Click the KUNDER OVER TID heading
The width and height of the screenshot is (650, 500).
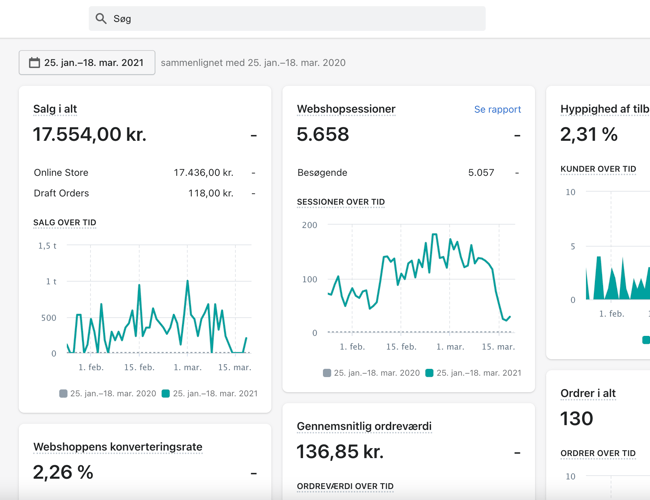(x=598, y=169)
